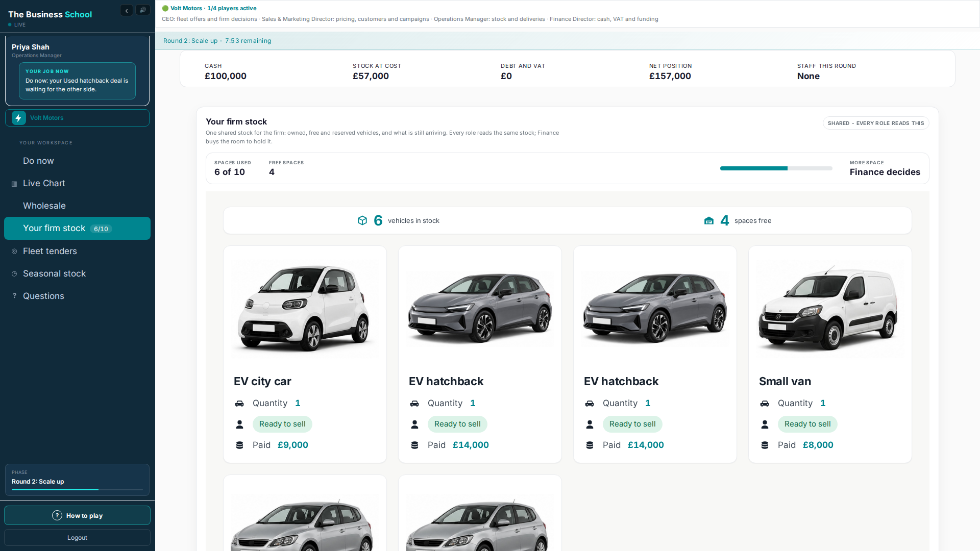
Task: Click the garage icon beside spaces free
Action: pyautogui.click(x=709, y=220)
